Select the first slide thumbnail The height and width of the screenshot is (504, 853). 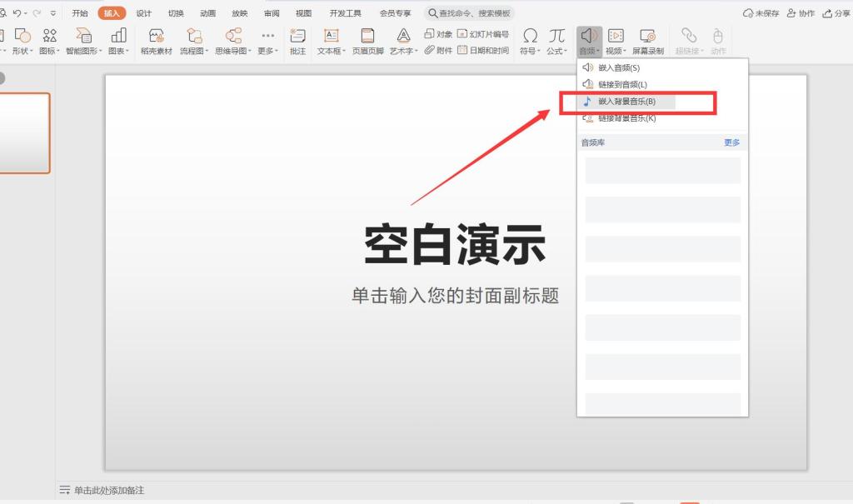coord(24,133)
